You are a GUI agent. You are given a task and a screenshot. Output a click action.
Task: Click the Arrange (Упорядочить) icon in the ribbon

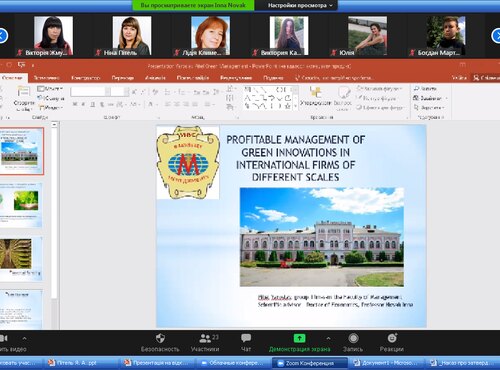click(315, 92)
